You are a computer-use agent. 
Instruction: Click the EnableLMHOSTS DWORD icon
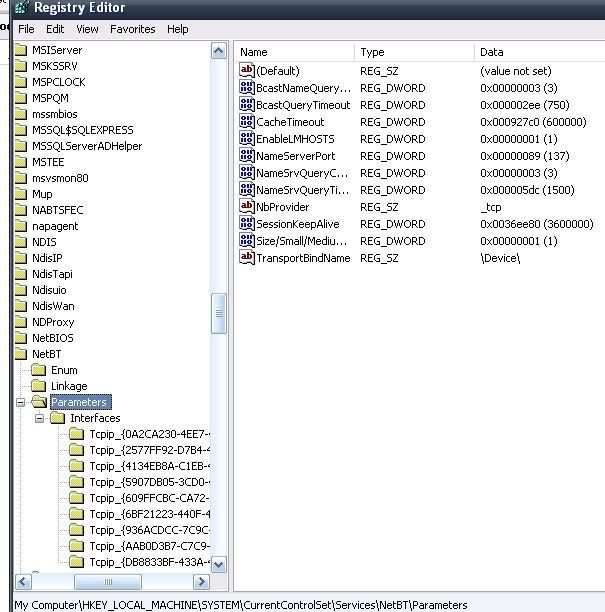247,139
